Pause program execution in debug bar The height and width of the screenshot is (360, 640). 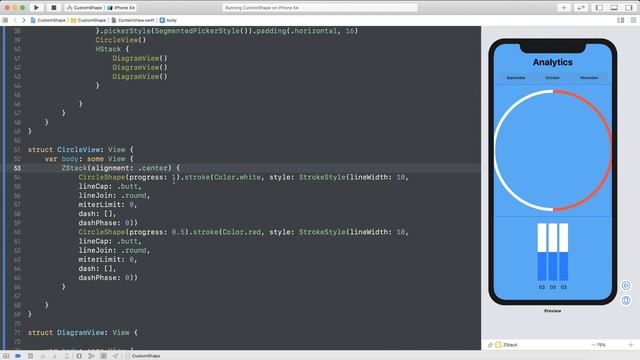[x=30, y=356]
